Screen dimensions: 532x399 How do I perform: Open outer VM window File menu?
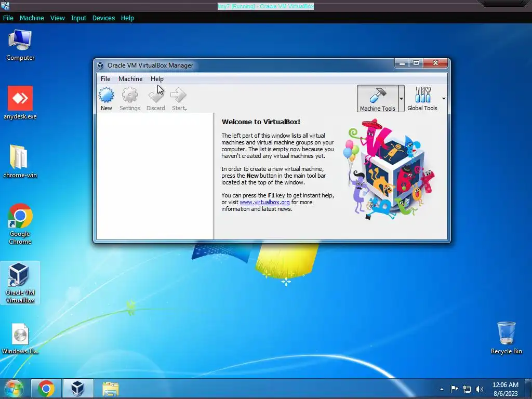8,18
